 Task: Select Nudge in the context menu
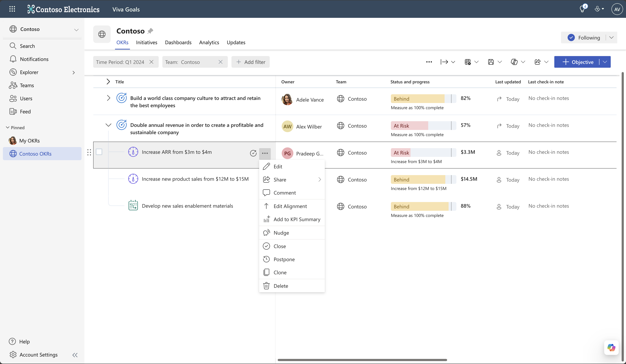coord(292,233)
